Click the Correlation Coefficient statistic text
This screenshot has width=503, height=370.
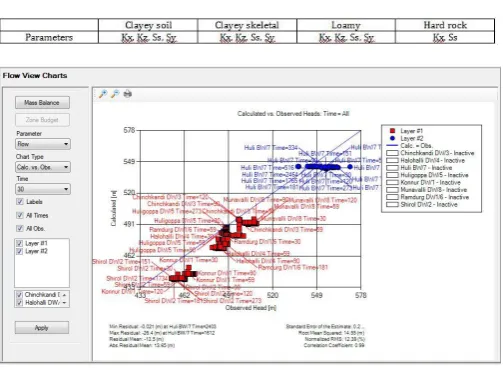coord(334,345)
